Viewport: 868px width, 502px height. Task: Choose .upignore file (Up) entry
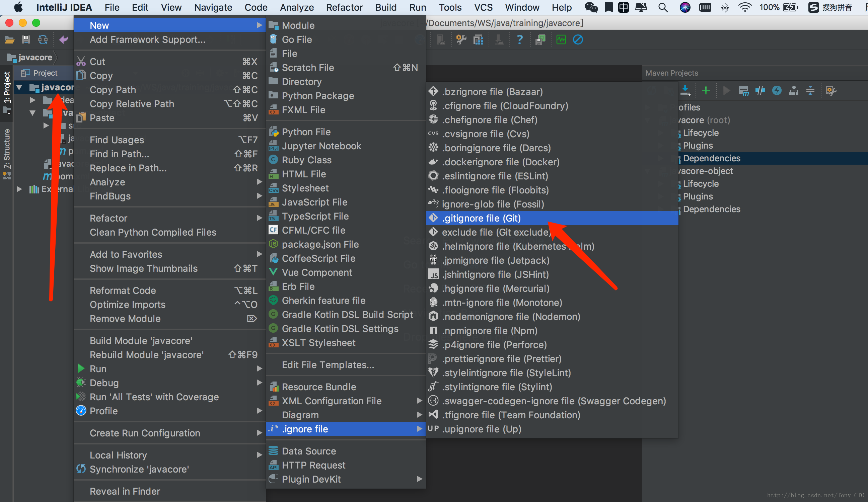point(552,429)
